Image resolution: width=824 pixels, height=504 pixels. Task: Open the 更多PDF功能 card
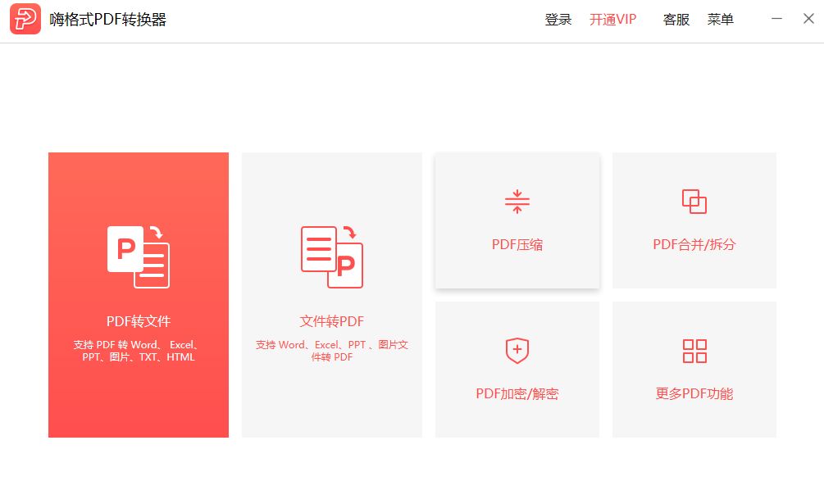[694, 369]
